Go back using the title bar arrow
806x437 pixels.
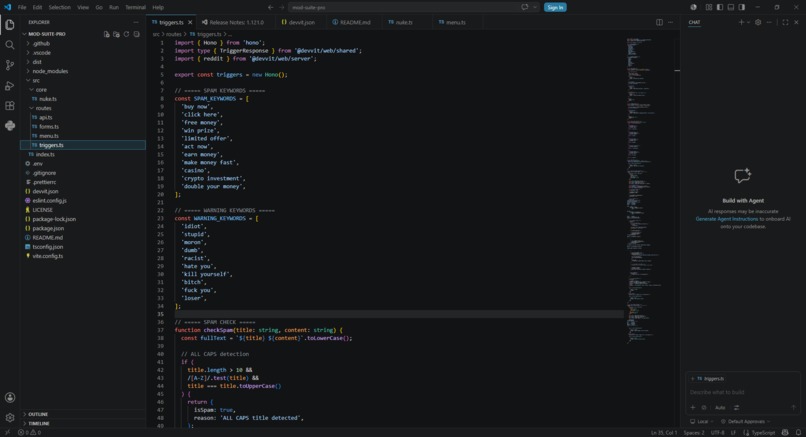[270, 7]
